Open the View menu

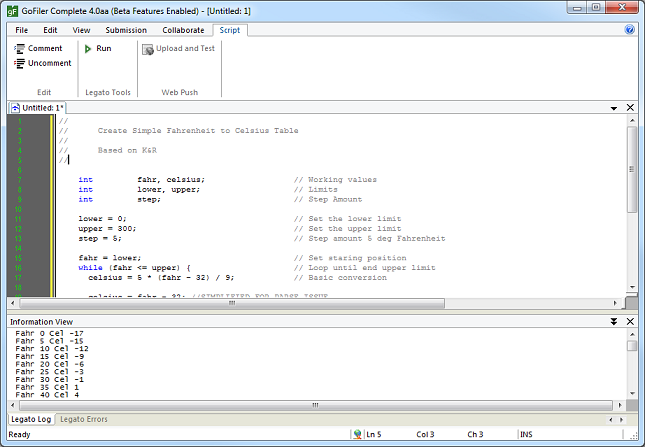[81, 30]
